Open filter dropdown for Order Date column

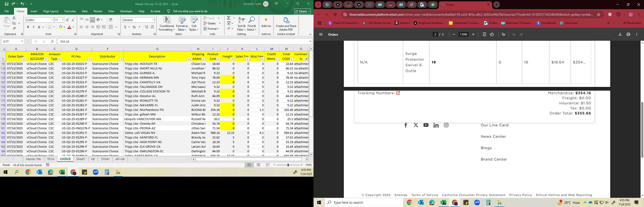tap(24, 59)
